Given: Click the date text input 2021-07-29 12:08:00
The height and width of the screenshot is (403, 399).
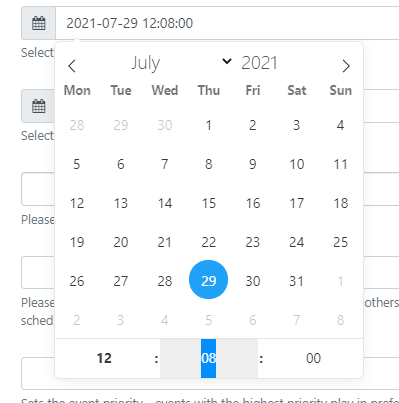Looking at the screenshot, I should (227, 23).
